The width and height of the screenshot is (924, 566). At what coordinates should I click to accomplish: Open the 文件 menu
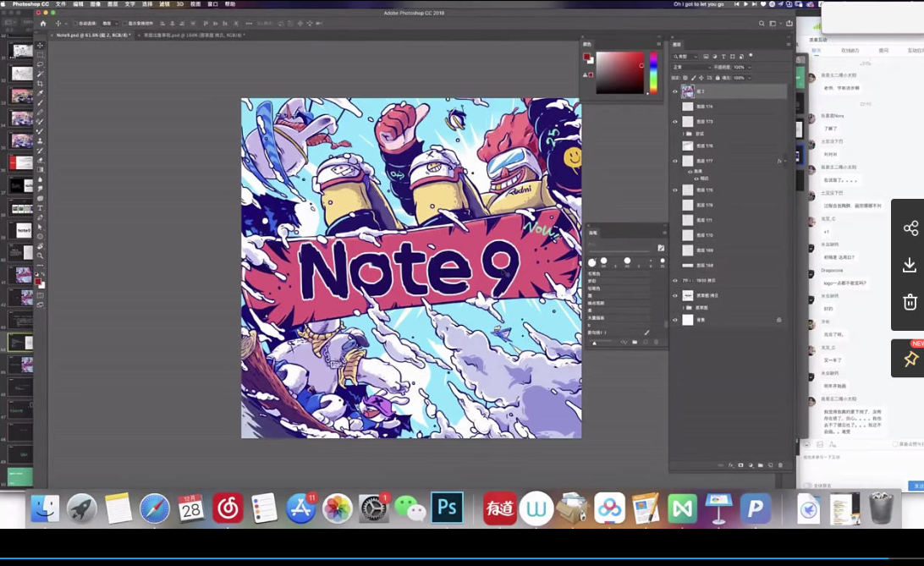(61, 4)
